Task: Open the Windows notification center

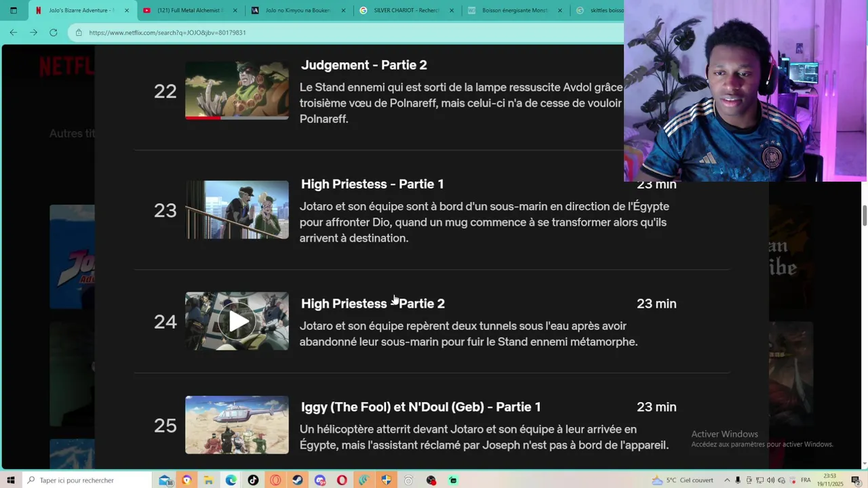Action: tap(856, 480)
